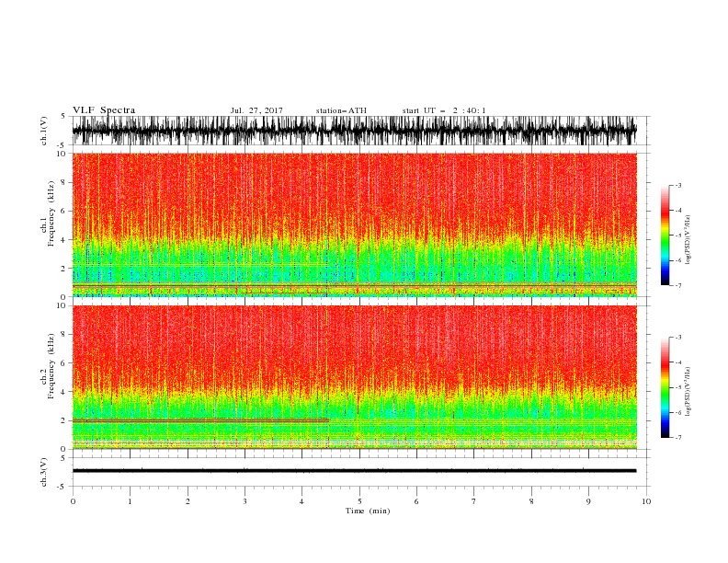Viewport: 728px width, 563px height.
Task: Click the ch.3(V) flat waveform trace
Action: tap(354, 471)
